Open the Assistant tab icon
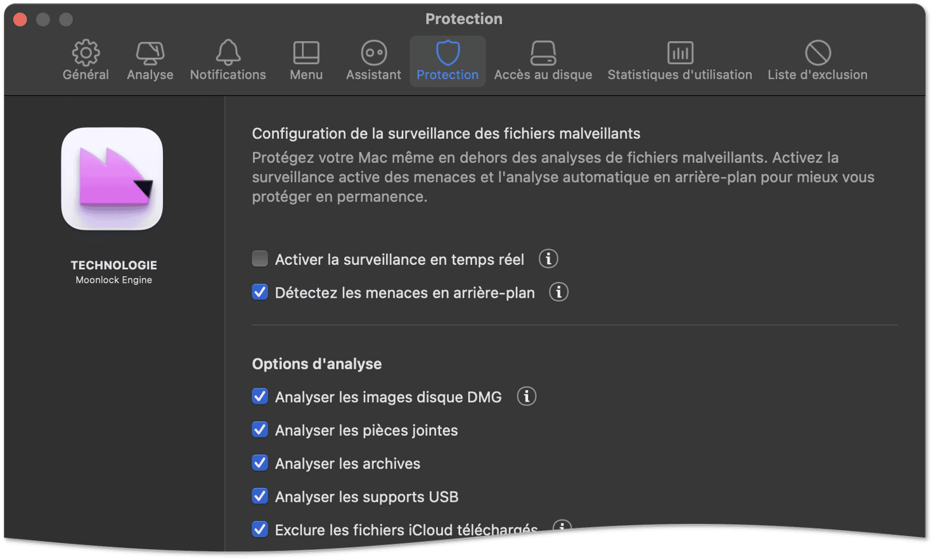This screenshot has width=933, height=560. 373,61
